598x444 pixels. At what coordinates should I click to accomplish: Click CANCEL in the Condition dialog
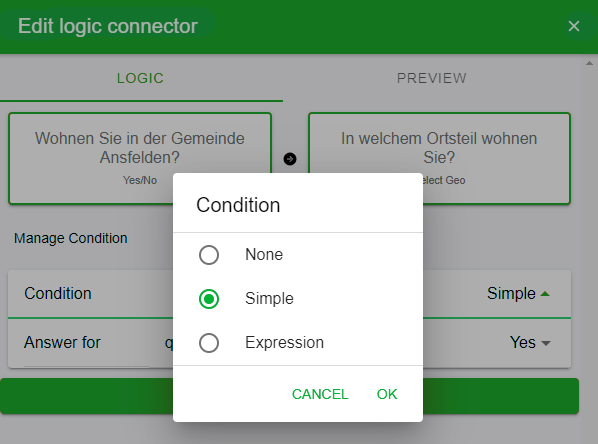(320, 394)
